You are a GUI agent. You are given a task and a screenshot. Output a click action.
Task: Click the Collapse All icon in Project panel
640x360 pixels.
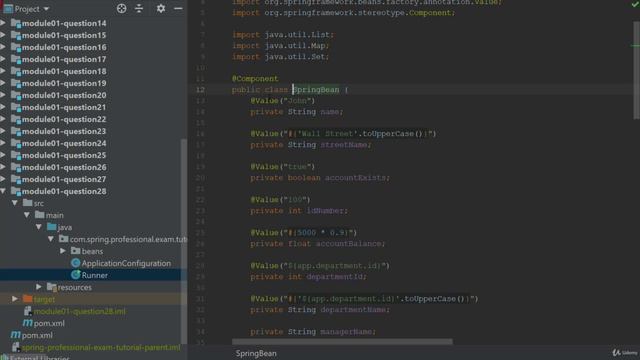pyautogui.click(x=139, y=8)
